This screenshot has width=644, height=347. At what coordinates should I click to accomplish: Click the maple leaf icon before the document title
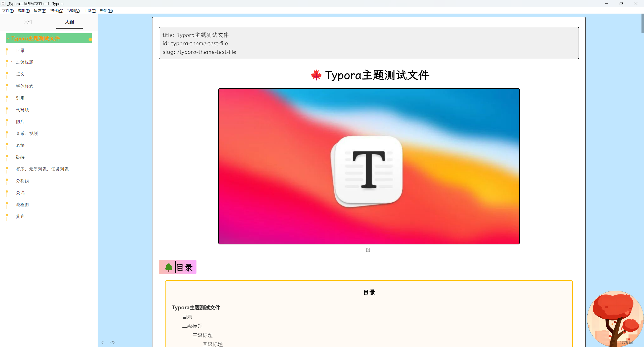click(x=316, y=75)
